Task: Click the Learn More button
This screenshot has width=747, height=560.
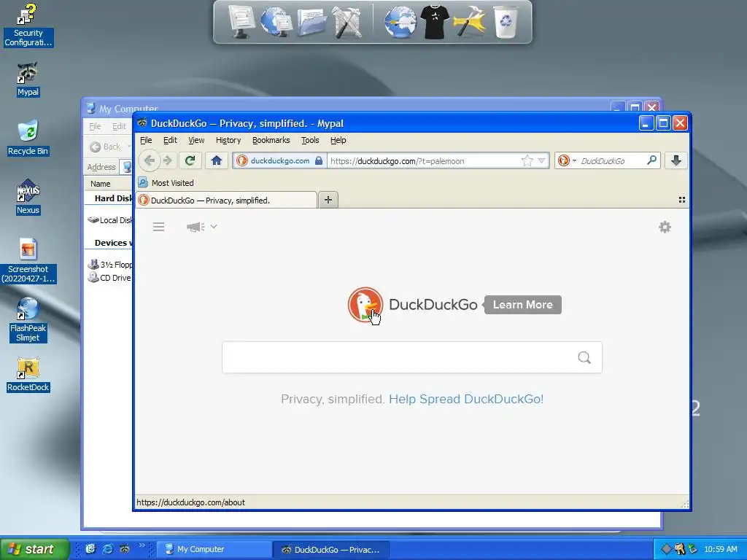Action: pyautogui.click(x=522, y=305)
